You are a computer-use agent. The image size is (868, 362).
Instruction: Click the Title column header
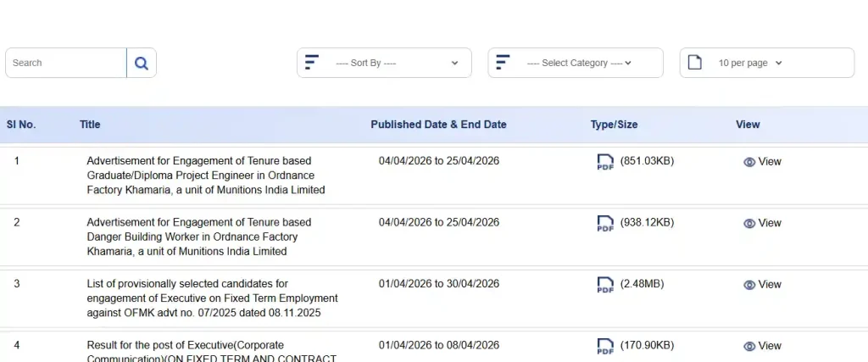click(90, 125)
